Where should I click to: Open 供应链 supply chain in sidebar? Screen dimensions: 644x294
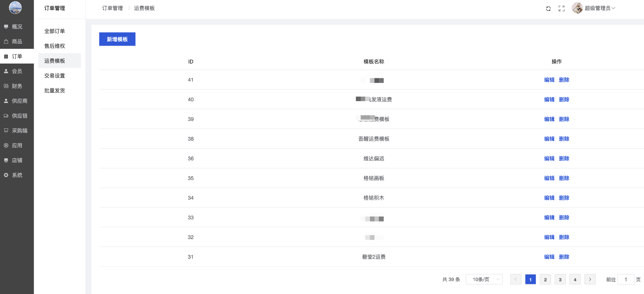coord(19,116)
